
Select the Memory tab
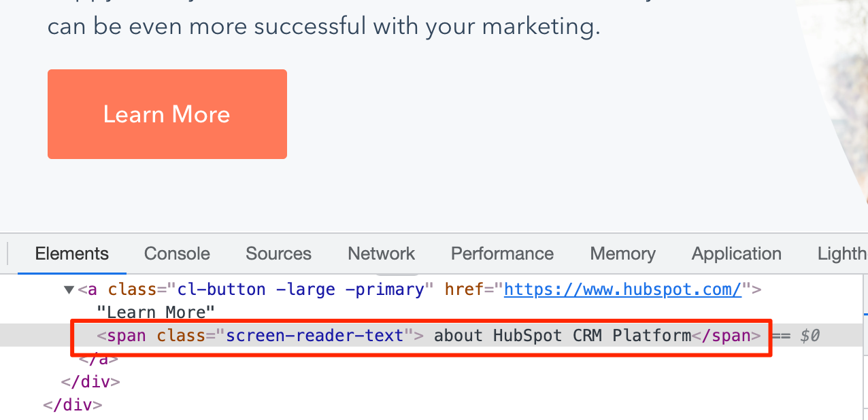(x=622, y=253)
